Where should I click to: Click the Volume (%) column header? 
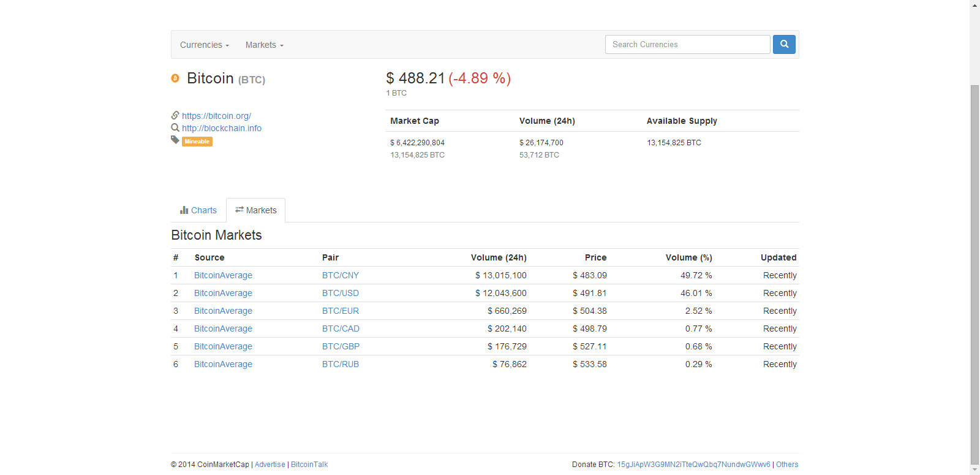(x=689, y=257)
